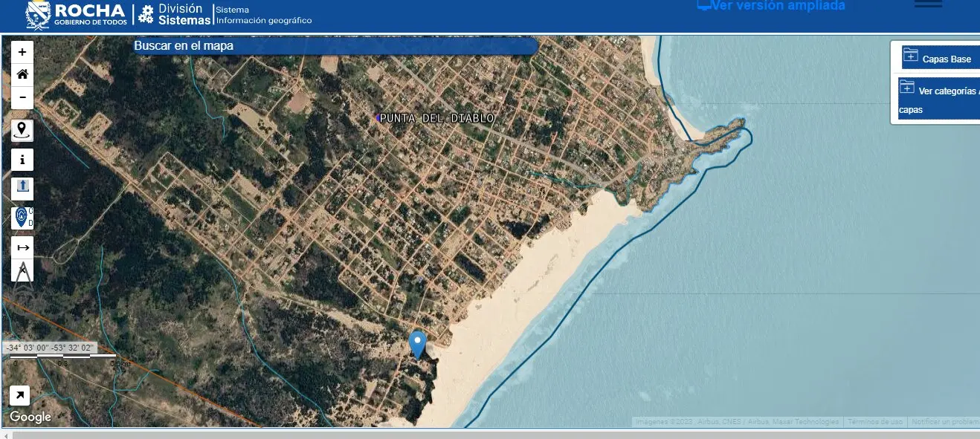Zoom out with the minus button
980x439 pixels.
pyautogui.click(x=22, y=97)
